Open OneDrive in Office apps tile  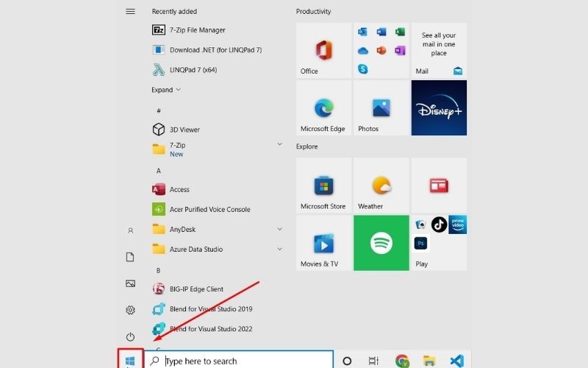point(362,51)
